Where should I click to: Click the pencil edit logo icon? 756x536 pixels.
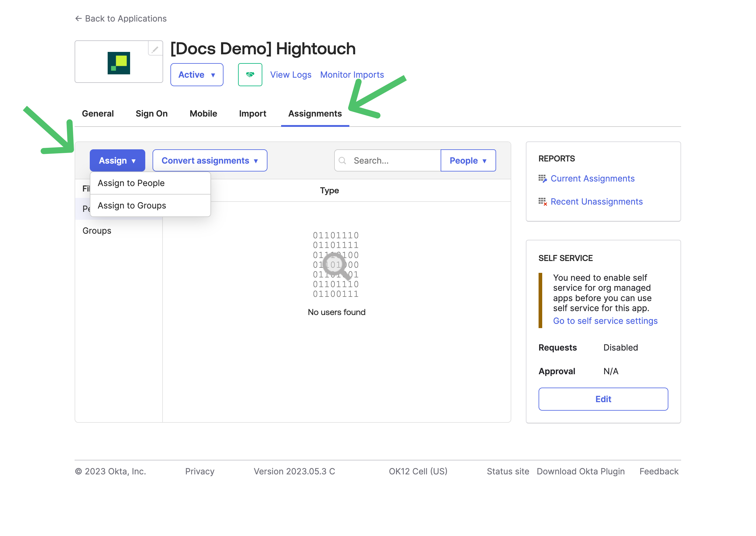(x=155, y=49)
